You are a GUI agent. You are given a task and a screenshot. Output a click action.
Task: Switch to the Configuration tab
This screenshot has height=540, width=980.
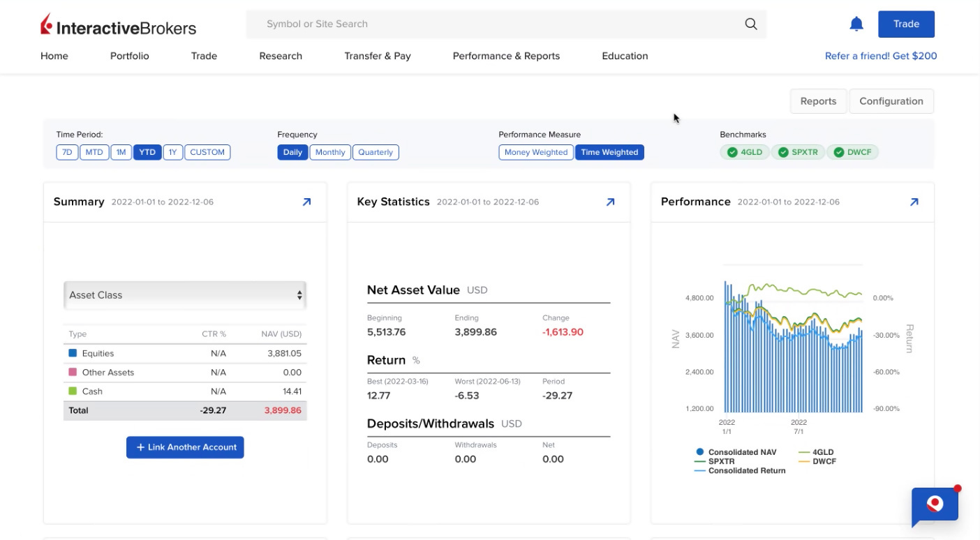891,100
